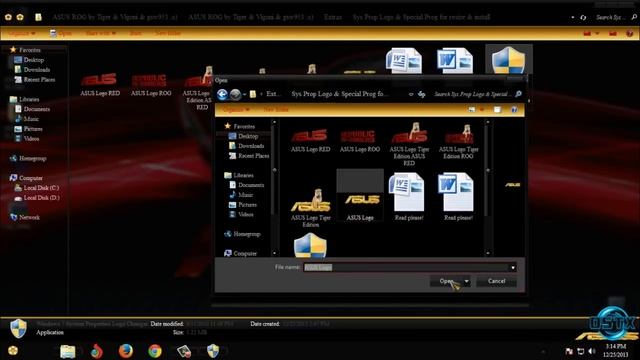The width and height of the screenshot is (640, 360).
Task: Click the Open dialog search magnifier icon
Action: click(518, 94)
